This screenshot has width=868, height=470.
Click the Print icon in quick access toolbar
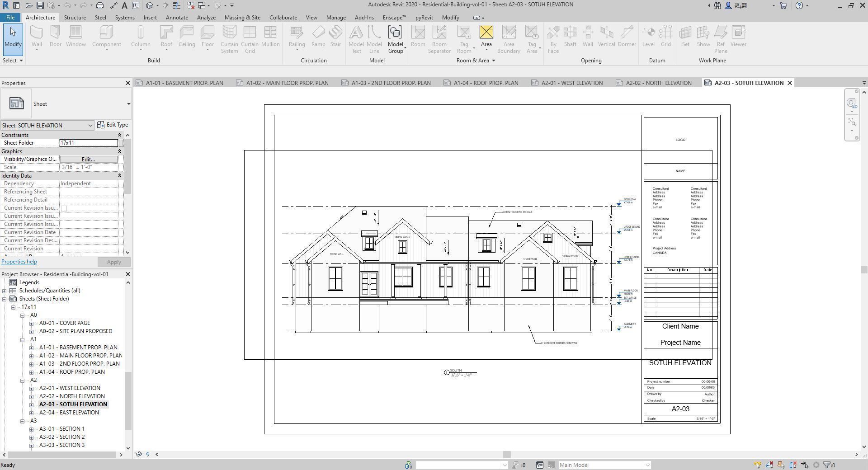coord(100,5)
